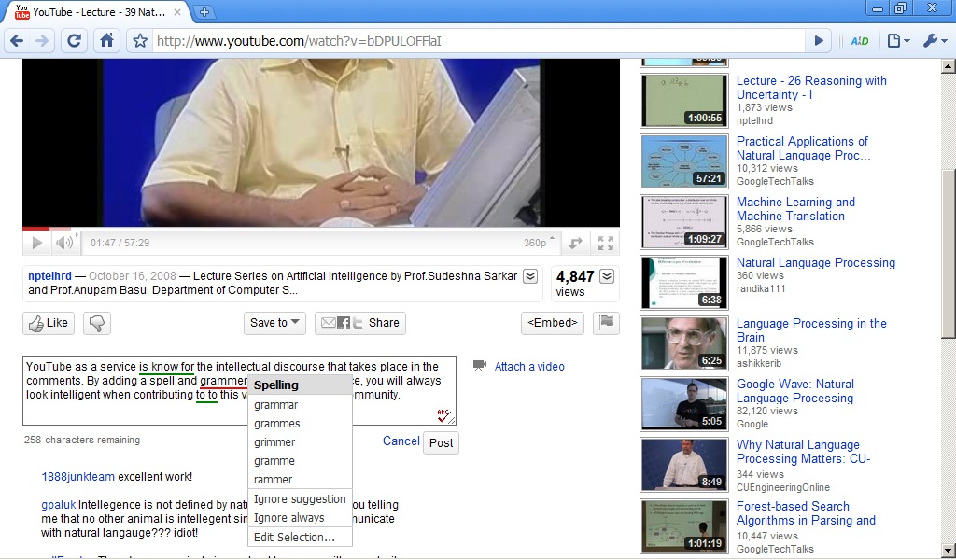Screen dimensions: 956x560
Task: Toggle the video player size
Action: pyautogui.click(x=576, y=243)
